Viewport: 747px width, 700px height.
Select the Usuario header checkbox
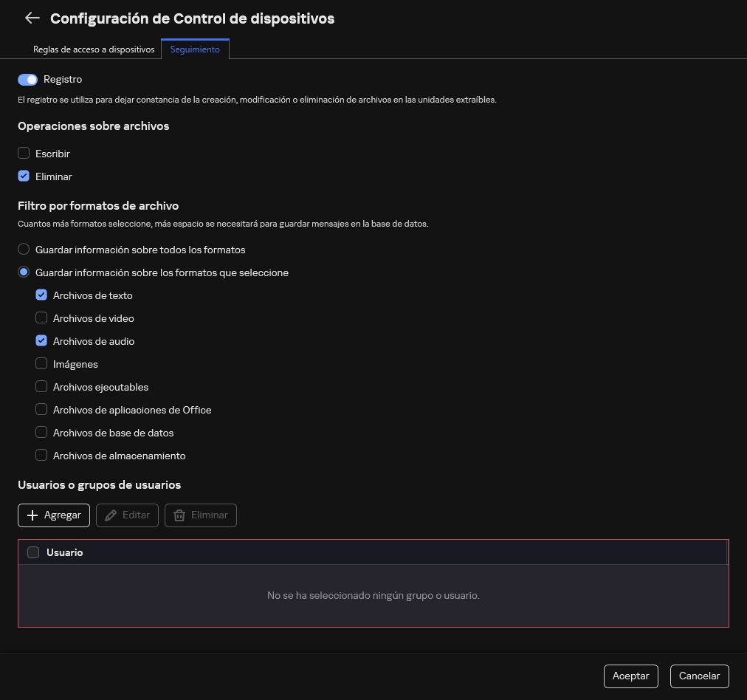(x=33, y=552)
